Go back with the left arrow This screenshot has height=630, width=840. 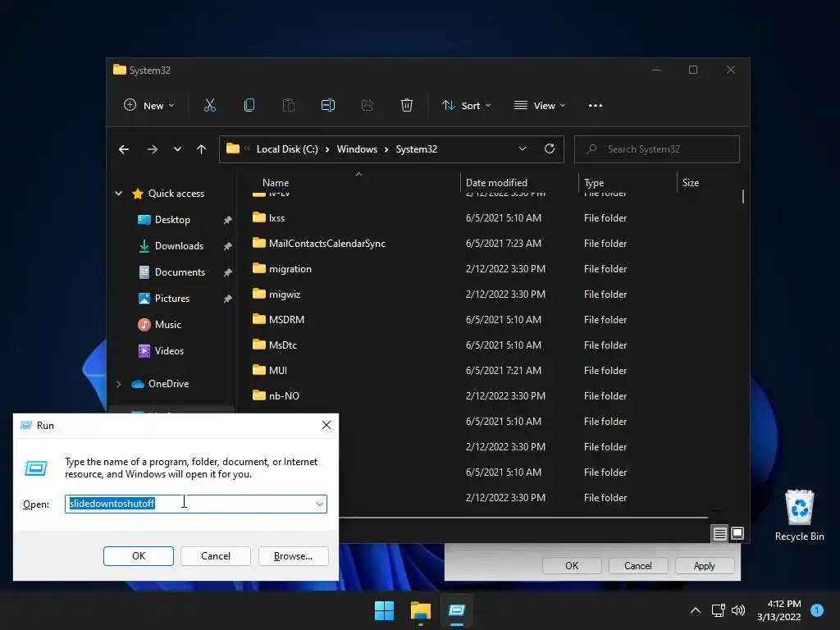click(x=124, y=149)
